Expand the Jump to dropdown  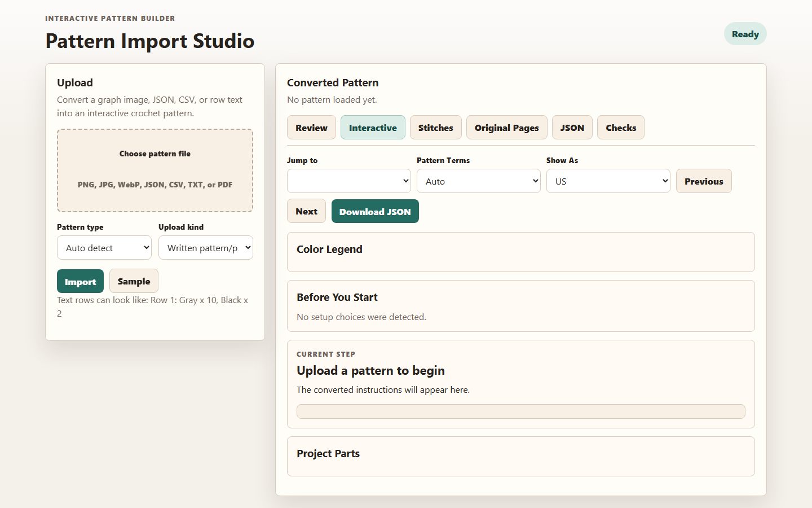click(x=349, y=181)
